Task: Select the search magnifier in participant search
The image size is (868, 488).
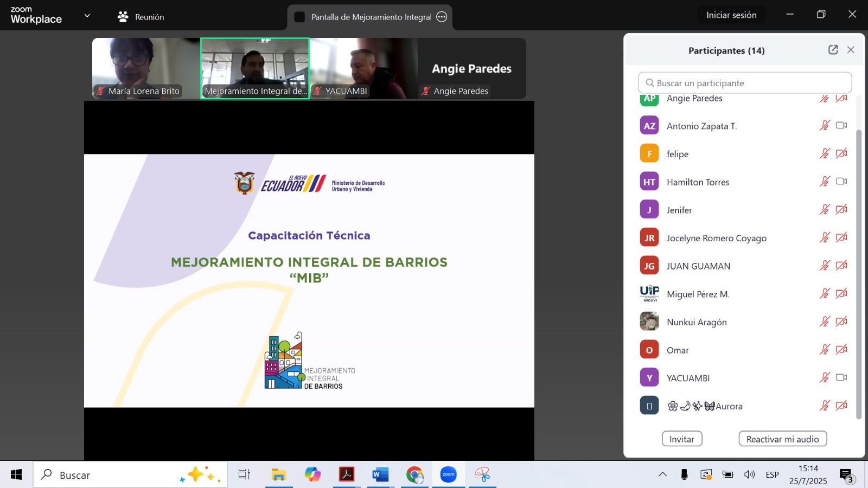Action: pos(649,82)
